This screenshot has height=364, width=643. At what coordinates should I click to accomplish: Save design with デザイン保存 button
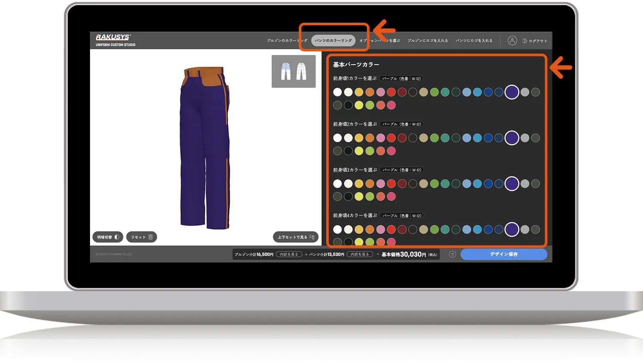504,254
